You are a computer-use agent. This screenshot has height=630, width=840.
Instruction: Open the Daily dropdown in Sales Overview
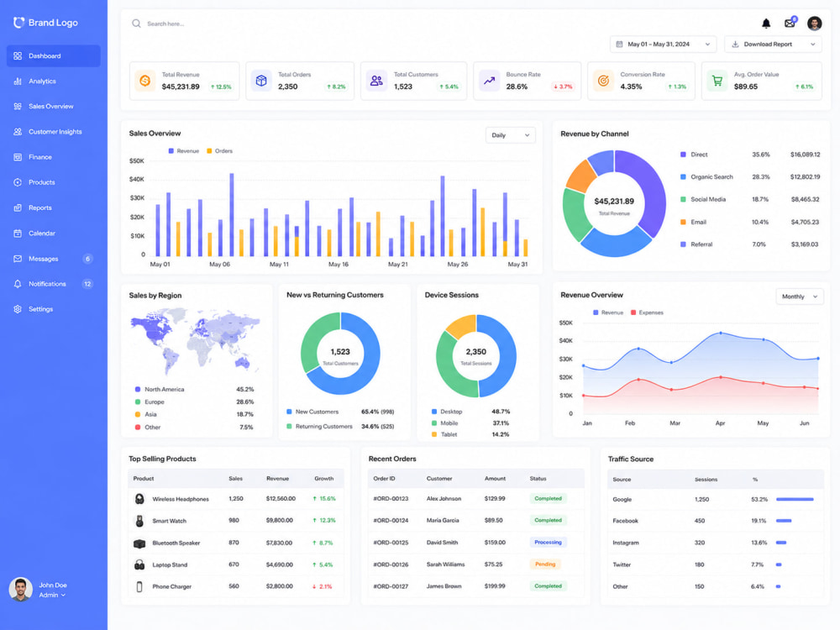510,135
